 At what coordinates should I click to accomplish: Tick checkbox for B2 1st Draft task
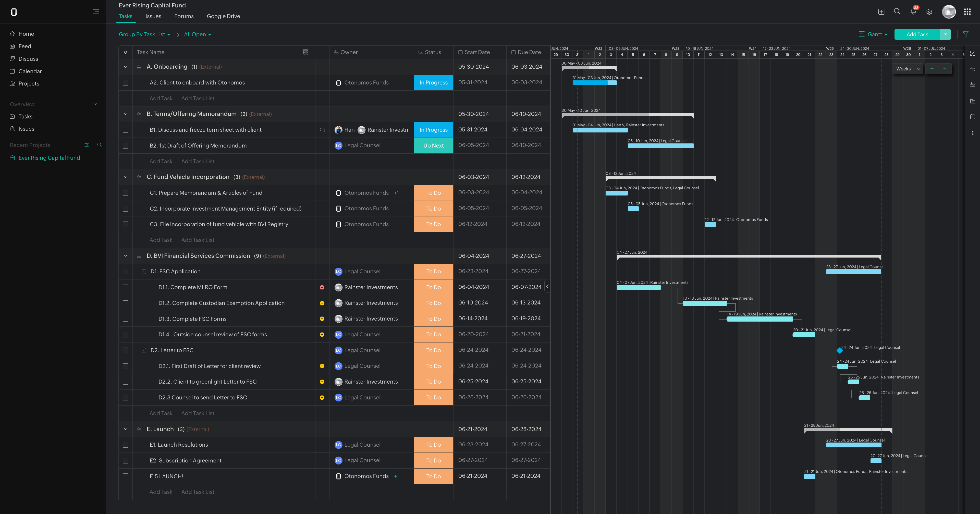[126, 146]
